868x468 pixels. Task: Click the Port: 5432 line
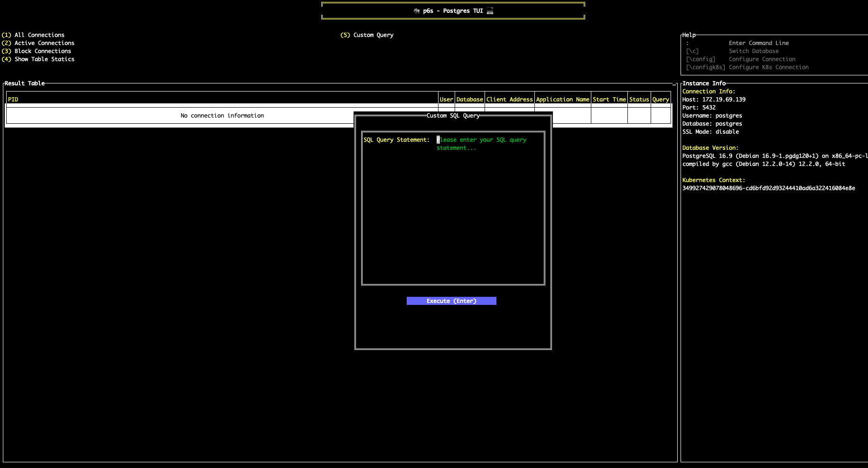coord(699,108)
